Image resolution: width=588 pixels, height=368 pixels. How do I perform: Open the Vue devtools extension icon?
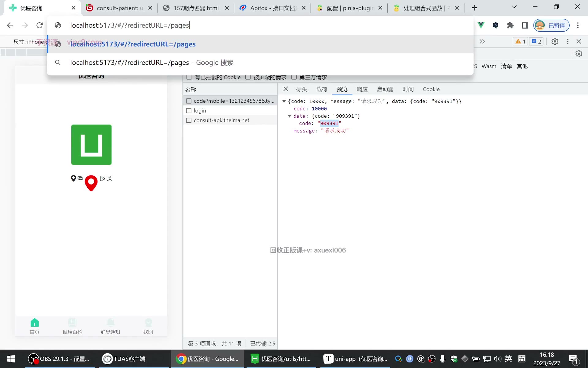pyautogui.click(x=481, y=25)
